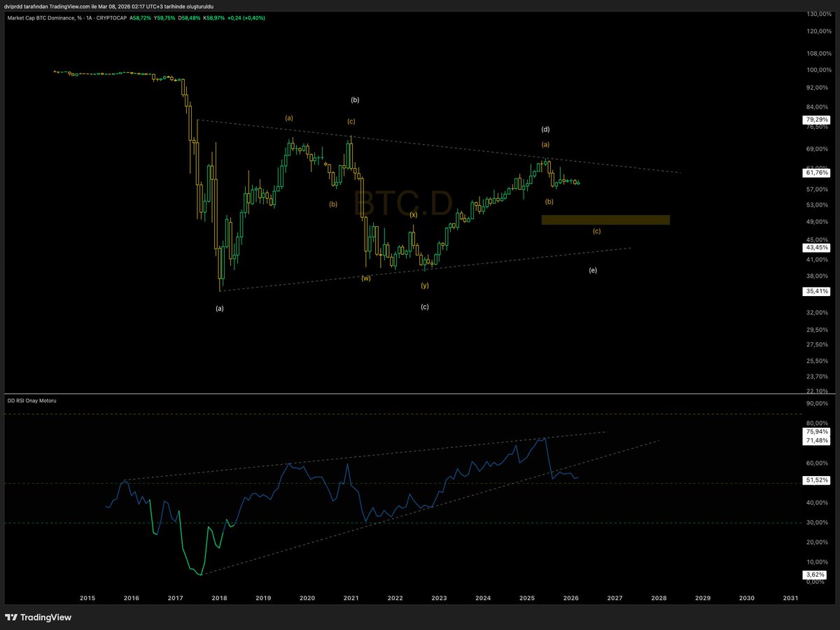Viewport: 840px width, 630px height.
Task: Click the 35.41% price scale label
Action: coord(816,291)
